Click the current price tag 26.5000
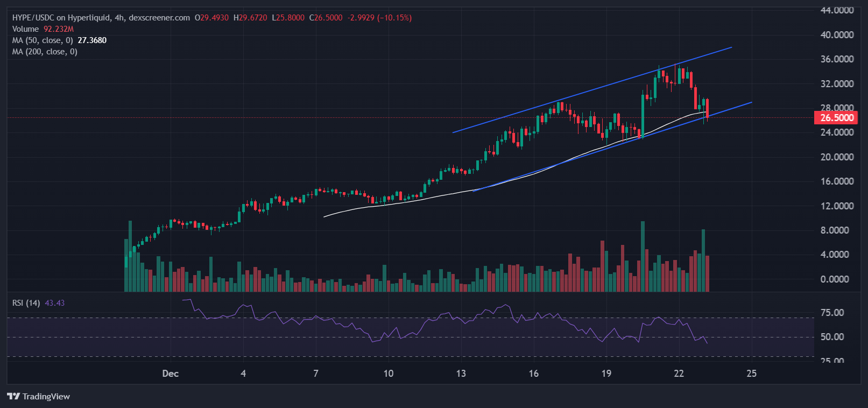This screenshot has width=868, height=408. tap(836, 118)
